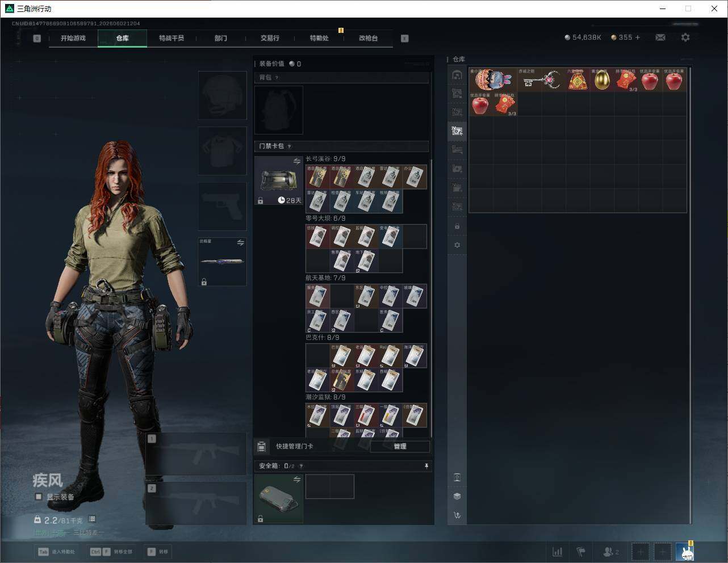Click the help icon beside 背包
This screenshot has width=728, height=563.
coord(277,78)
